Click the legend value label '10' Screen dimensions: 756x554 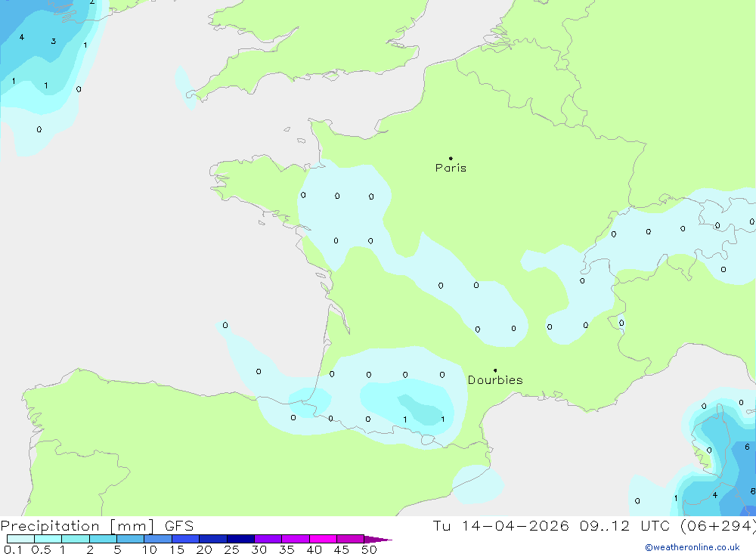coord(150,549)
